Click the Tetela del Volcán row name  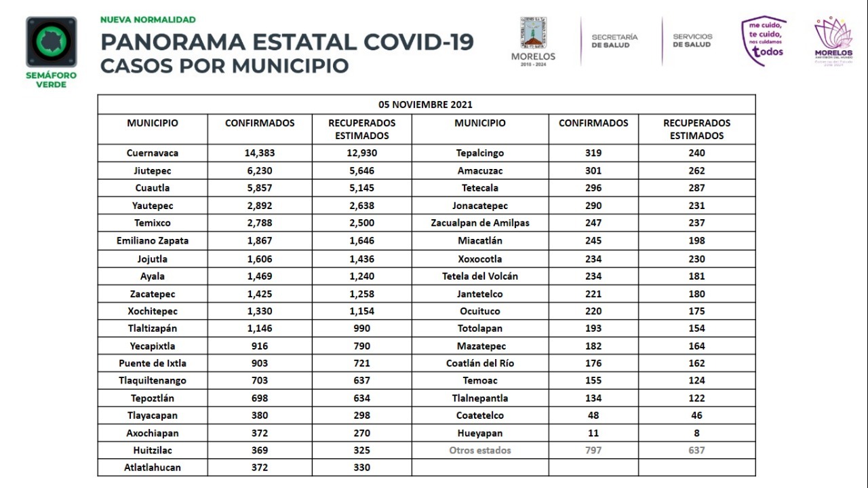pos(480,276)
